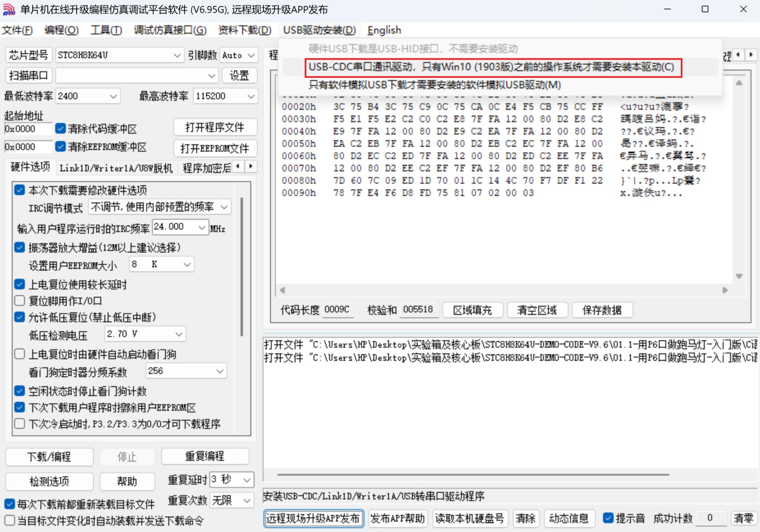Click left arrow on hardware options tab strip
Image resolution: width=760 pixels, height=532 pixels.
(238, 167)
